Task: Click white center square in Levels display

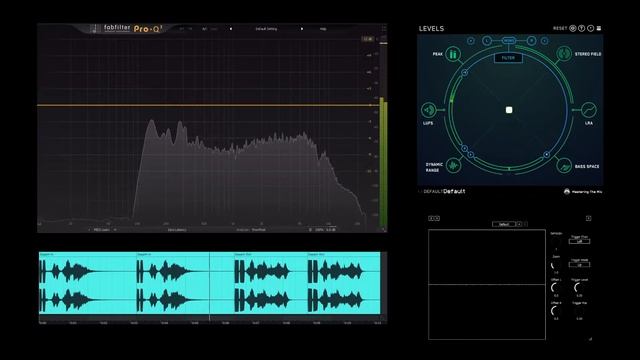Action: 509,110
